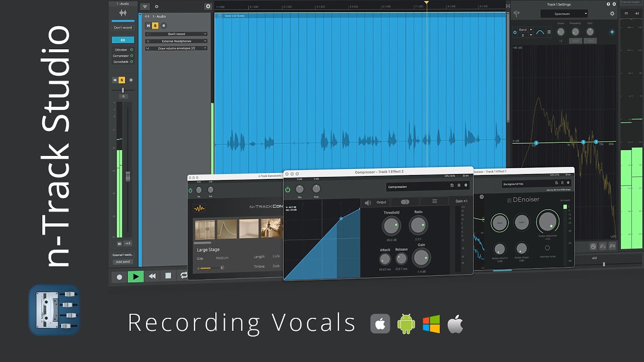The height and width of the screenshot is (362, 644).
Task: Click the list menu tab in Compressor
Action: tap(435, 201)
